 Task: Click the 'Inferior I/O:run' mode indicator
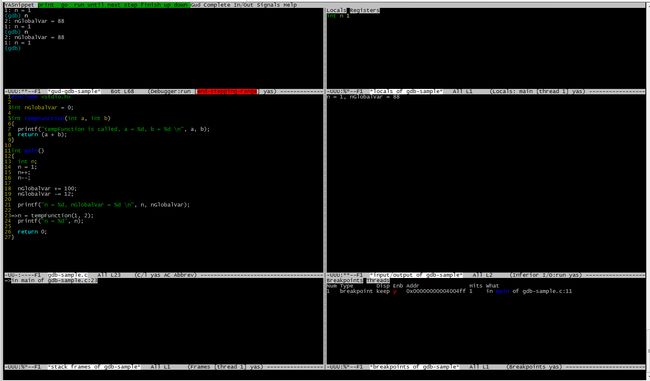click(540, 275)
